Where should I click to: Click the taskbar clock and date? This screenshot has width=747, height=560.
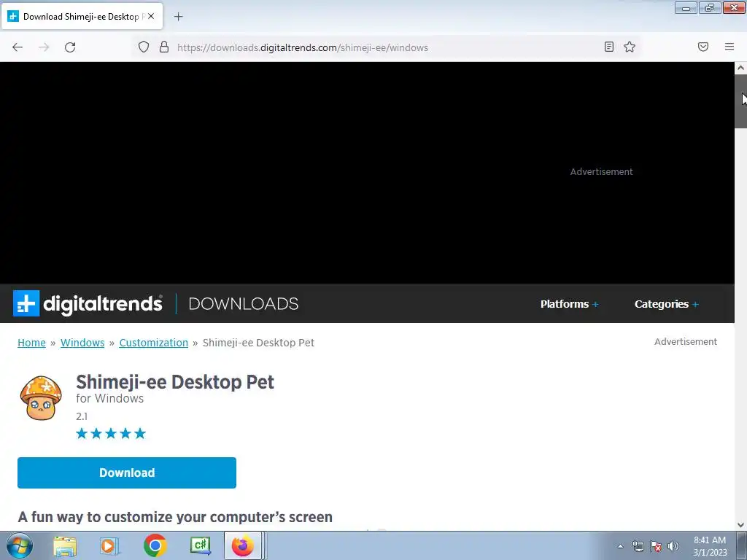[x=710, y=546]
